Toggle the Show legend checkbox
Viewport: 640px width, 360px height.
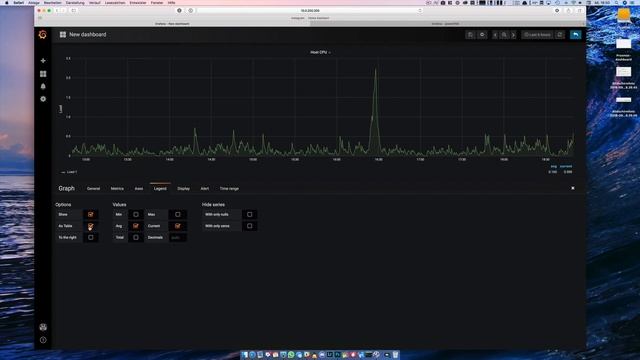[x=91, y=214]
